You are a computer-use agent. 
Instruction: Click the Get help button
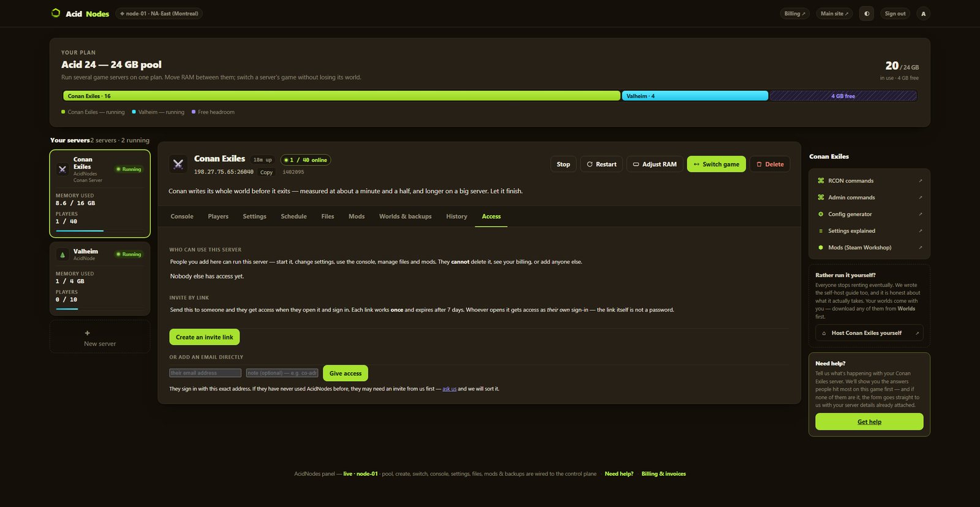(869, 422)
